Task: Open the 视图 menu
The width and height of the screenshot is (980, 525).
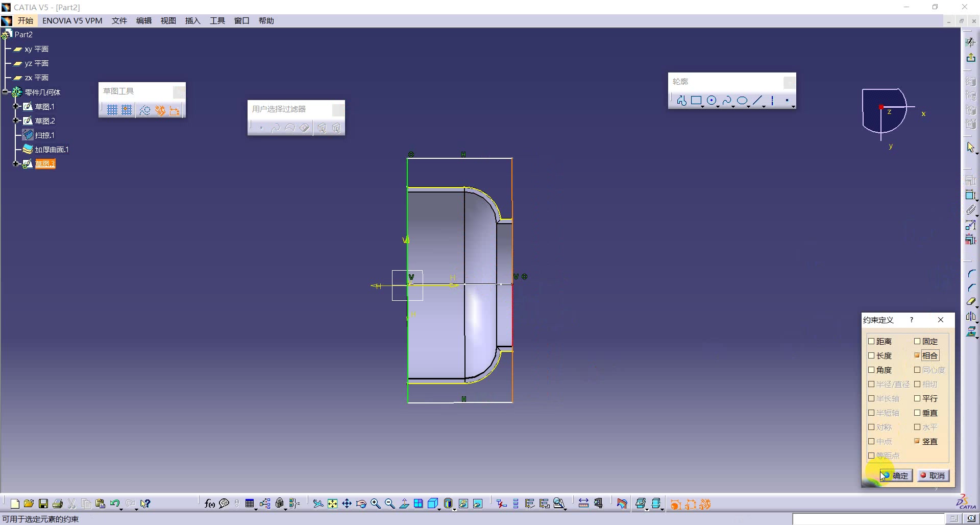Action: coord(168,20)
